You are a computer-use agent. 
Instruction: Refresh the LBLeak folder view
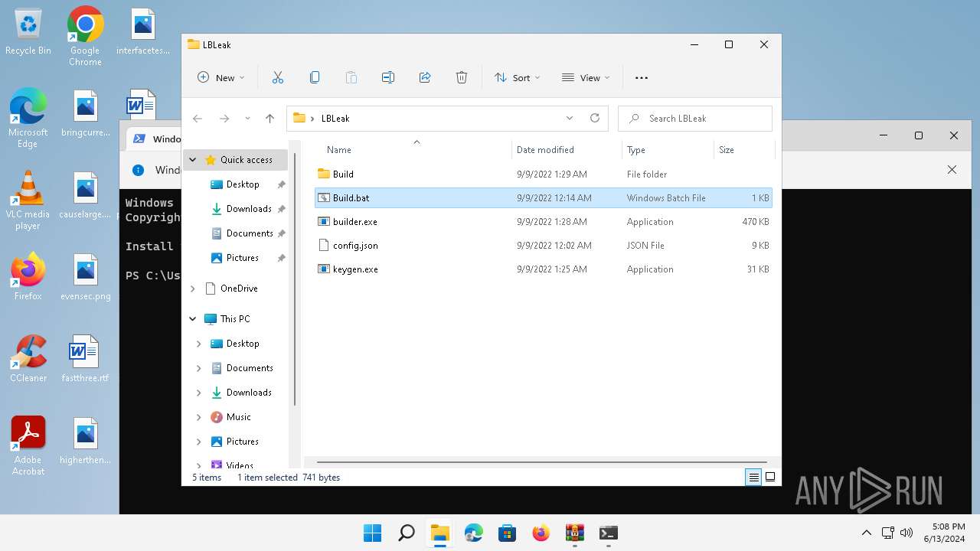[x=594, y=119]
